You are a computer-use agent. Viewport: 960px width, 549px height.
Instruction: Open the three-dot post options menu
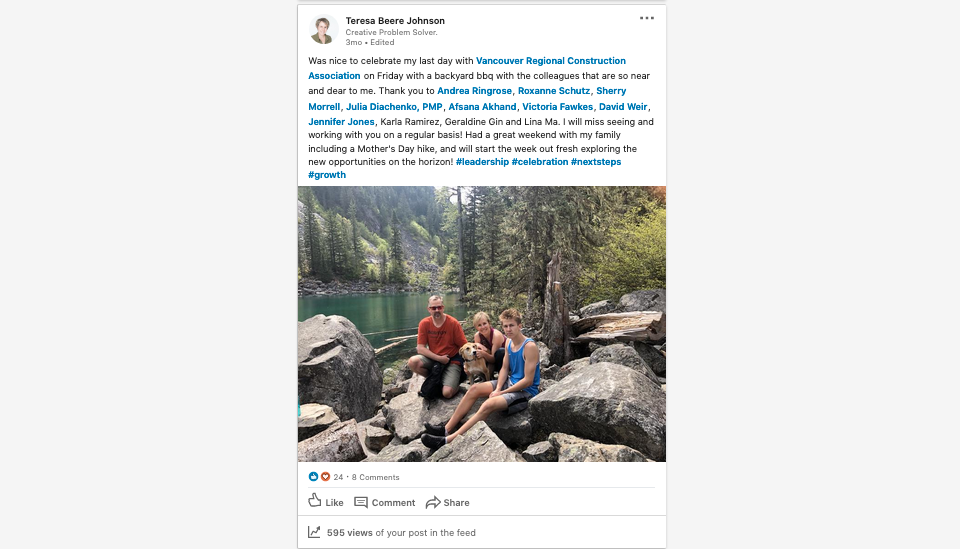point(647,18)
